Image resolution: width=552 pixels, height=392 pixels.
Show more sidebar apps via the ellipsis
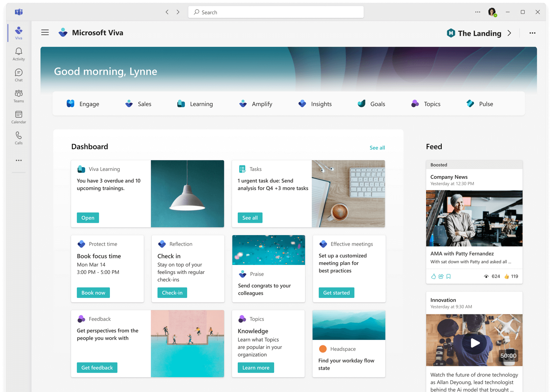pos(18,160)
